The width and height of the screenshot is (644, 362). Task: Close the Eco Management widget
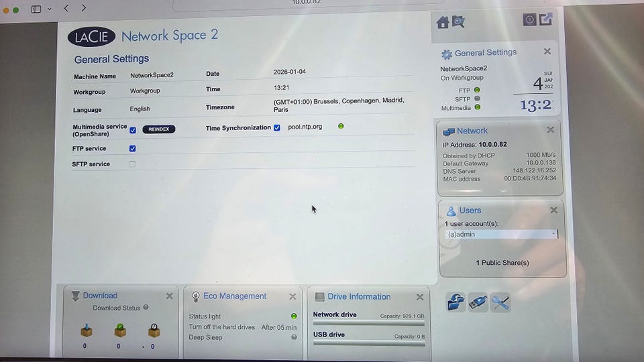click(x=292, y=296)
